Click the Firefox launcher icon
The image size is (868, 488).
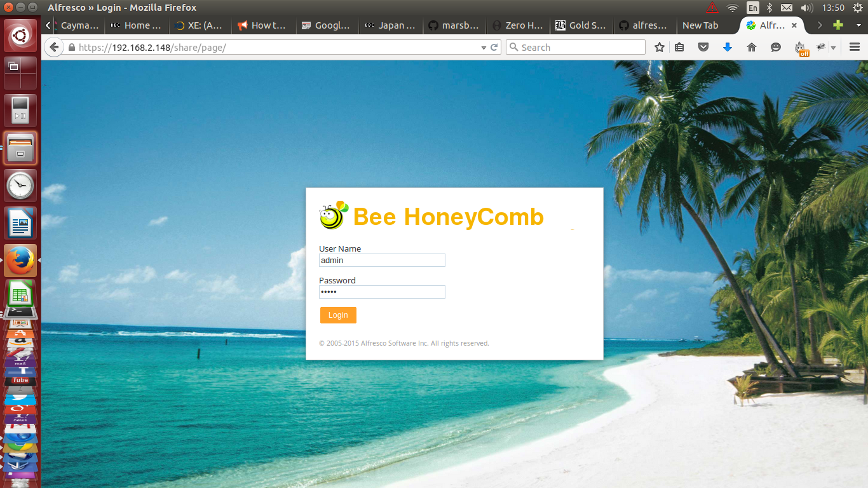click(20, 261)
